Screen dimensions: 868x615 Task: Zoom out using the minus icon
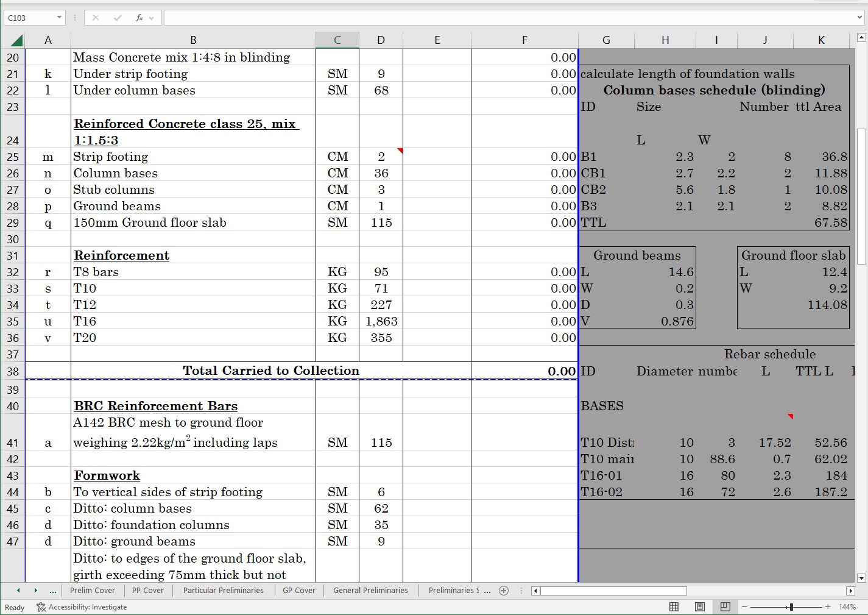[x=744, y=607]
